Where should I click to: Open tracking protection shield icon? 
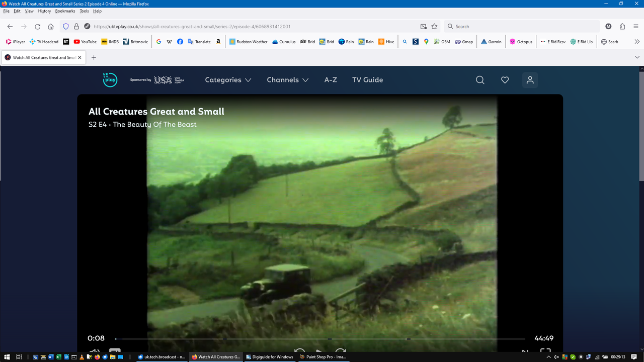65,27
